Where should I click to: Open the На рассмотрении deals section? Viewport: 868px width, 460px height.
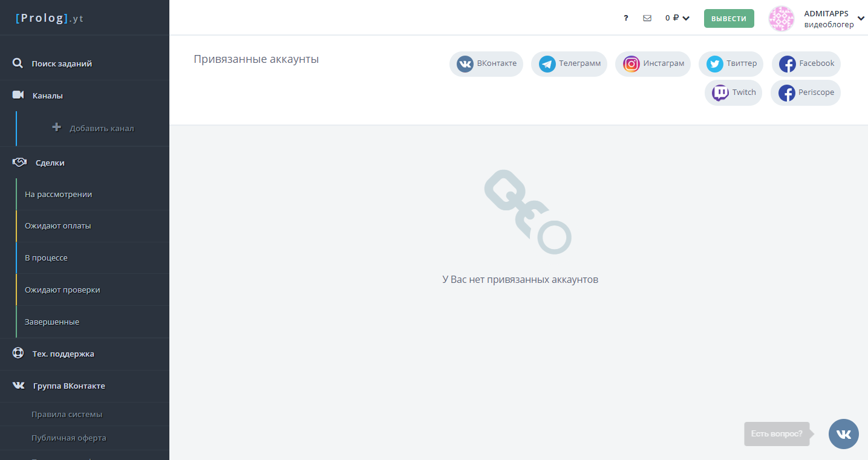pos(93,194)
